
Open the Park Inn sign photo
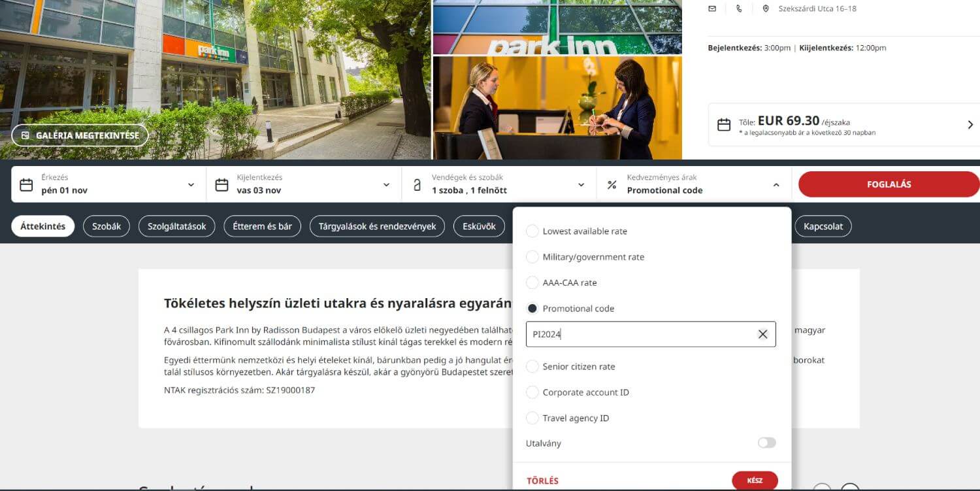pos(557,27)
